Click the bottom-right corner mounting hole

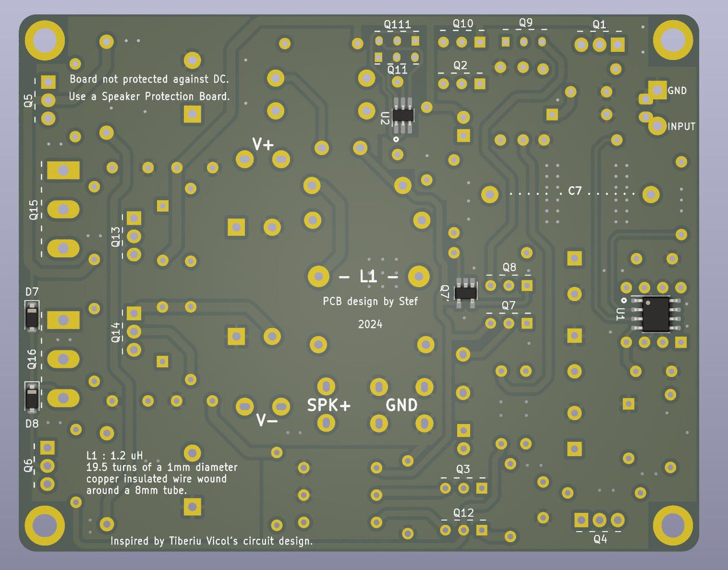coord(673,525)
